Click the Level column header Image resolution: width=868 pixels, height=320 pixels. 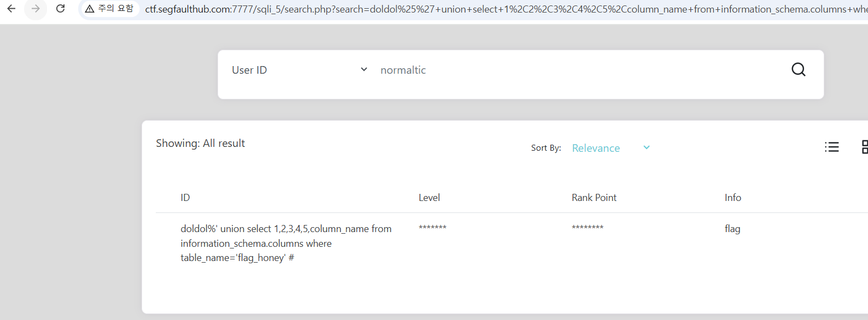pos(429,198)
